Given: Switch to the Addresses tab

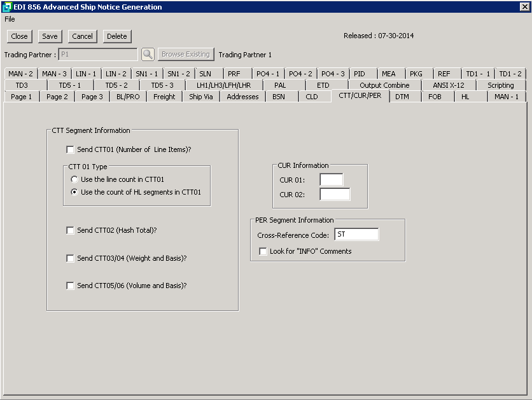Looking at the screenshot, I should (242, 97).
